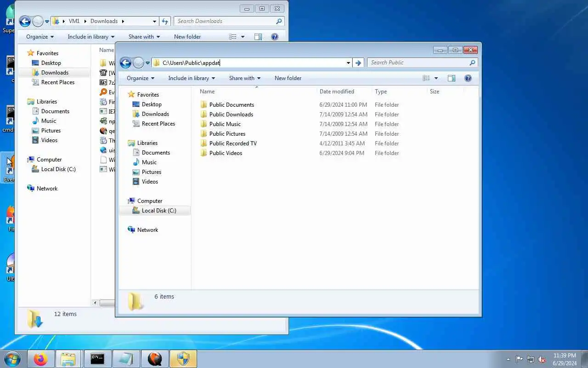Image resolution: width=588 pixels, height=368 pixels.
Task: Open Include in library menu in Public window
Action: click(x=192, y=78)
